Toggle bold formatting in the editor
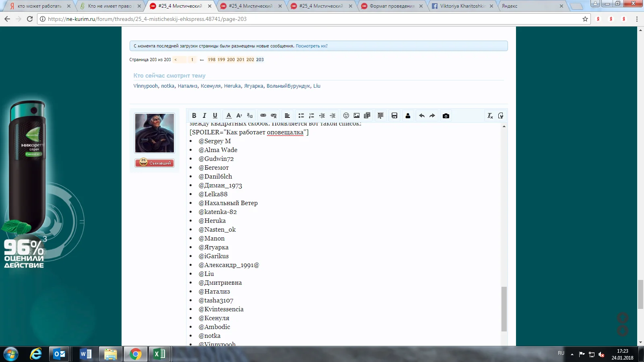 pos(194,116)
